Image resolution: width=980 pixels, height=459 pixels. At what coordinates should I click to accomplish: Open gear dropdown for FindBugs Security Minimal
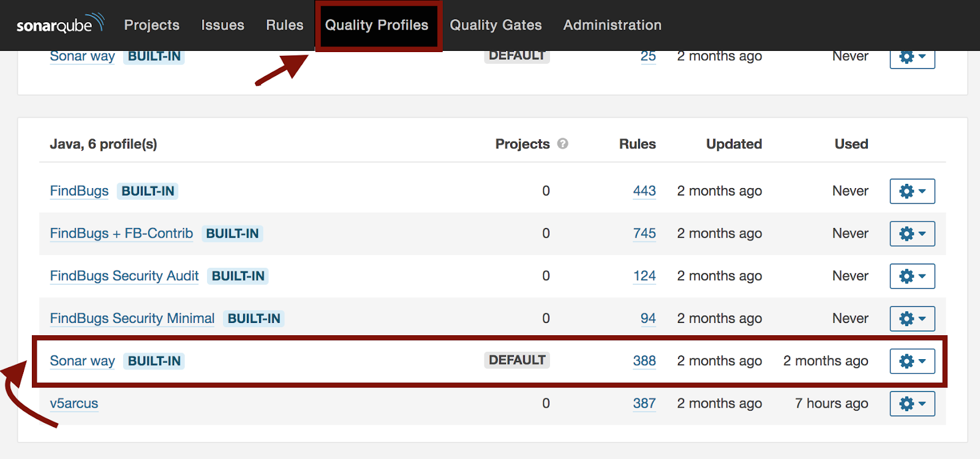point(912,319)
